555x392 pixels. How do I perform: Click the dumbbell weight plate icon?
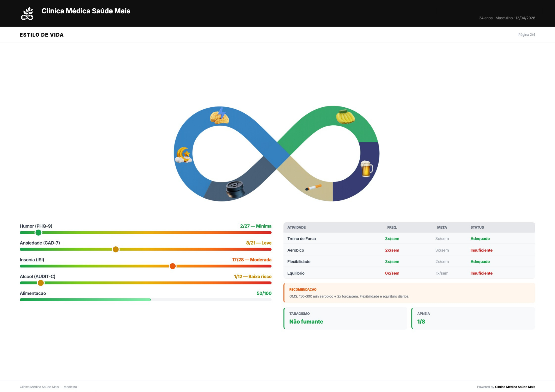tap(235, 189)
